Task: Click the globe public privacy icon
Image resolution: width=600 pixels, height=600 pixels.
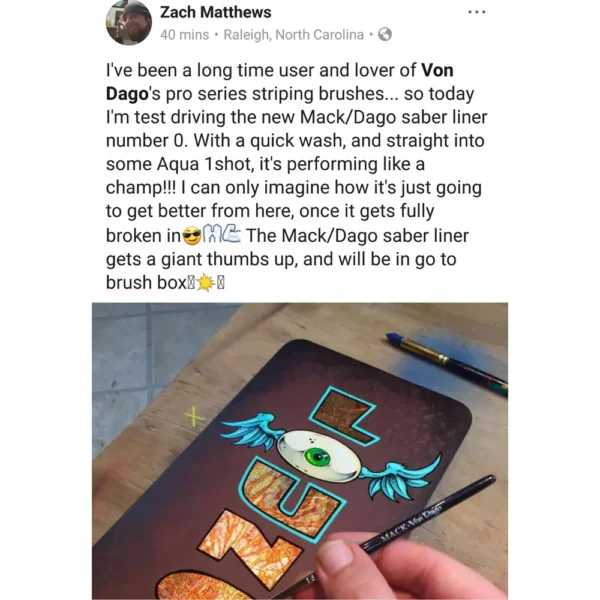Action: tap(385, 34)
